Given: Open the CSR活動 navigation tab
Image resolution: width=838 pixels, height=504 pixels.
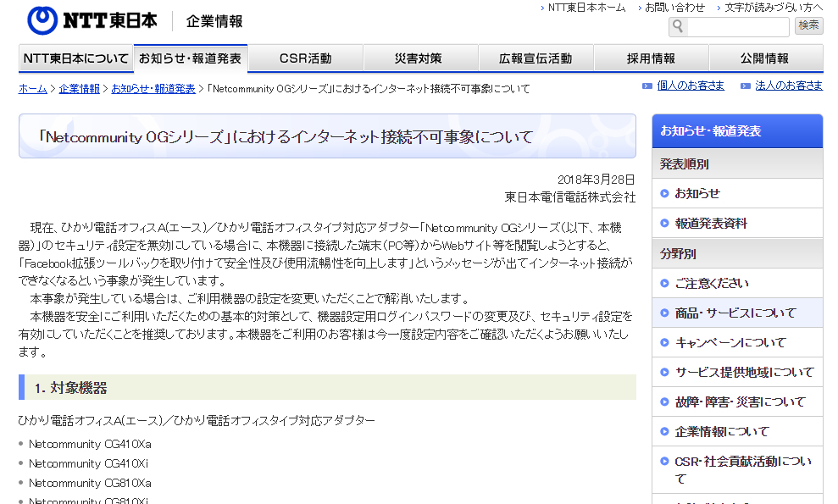Looking at the screenshot, I should coord(306,58).
